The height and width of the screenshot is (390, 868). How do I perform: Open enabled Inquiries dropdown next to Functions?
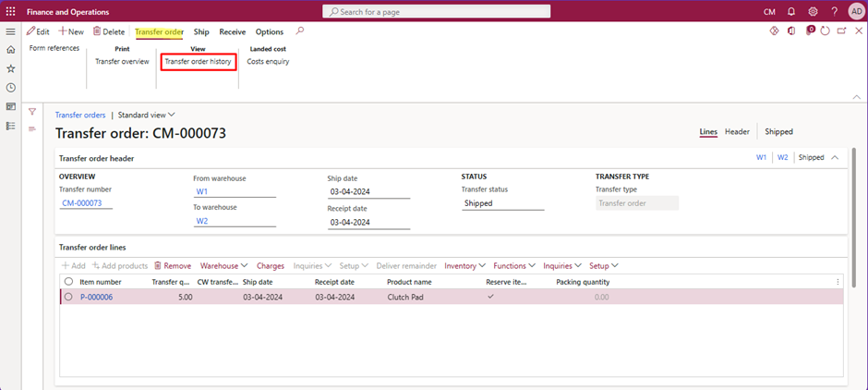[x=562, y=266]
